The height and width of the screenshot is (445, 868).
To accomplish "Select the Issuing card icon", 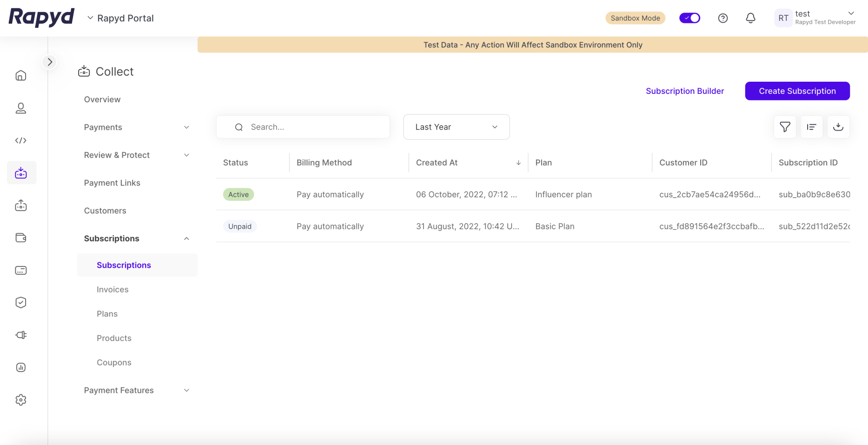I will (x=21, y=270).
